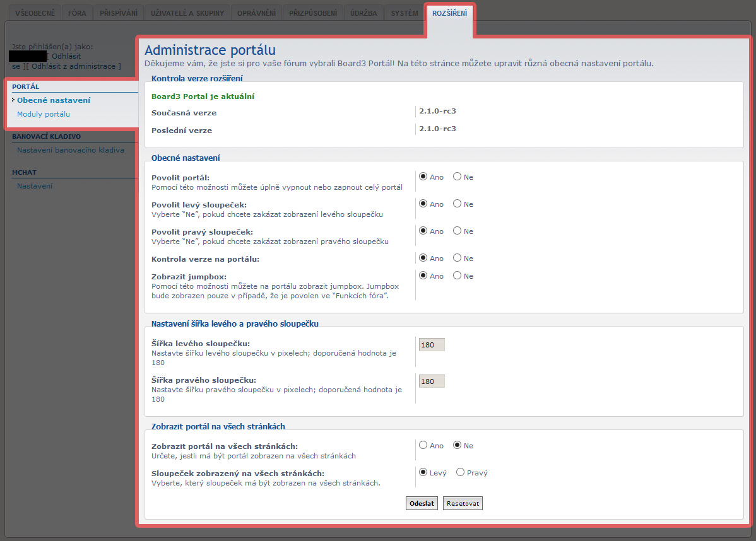The height and width of the screenshot is (541, 756).
Task: Open Obecné nastavení sidebar link
Action: 54,100
